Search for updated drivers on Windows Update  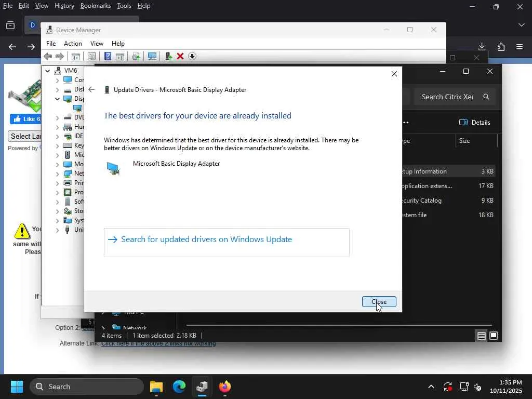(x=227, y=242)
